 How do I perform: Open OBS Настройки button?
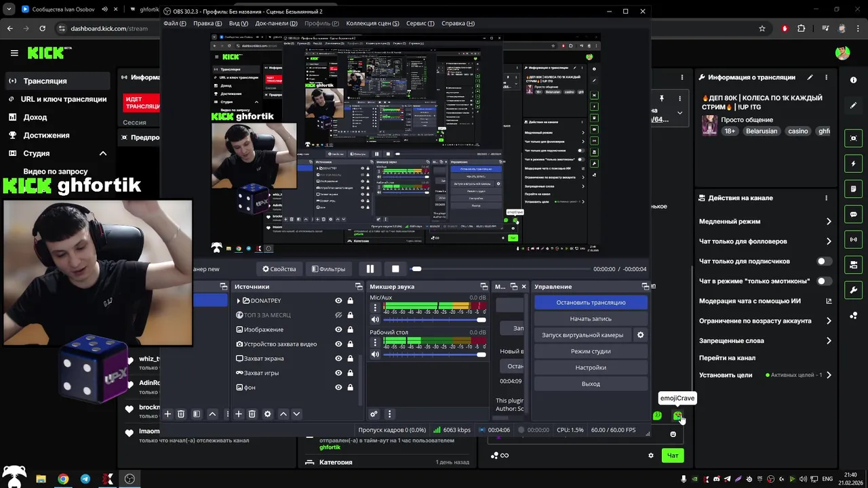(591, 367)
